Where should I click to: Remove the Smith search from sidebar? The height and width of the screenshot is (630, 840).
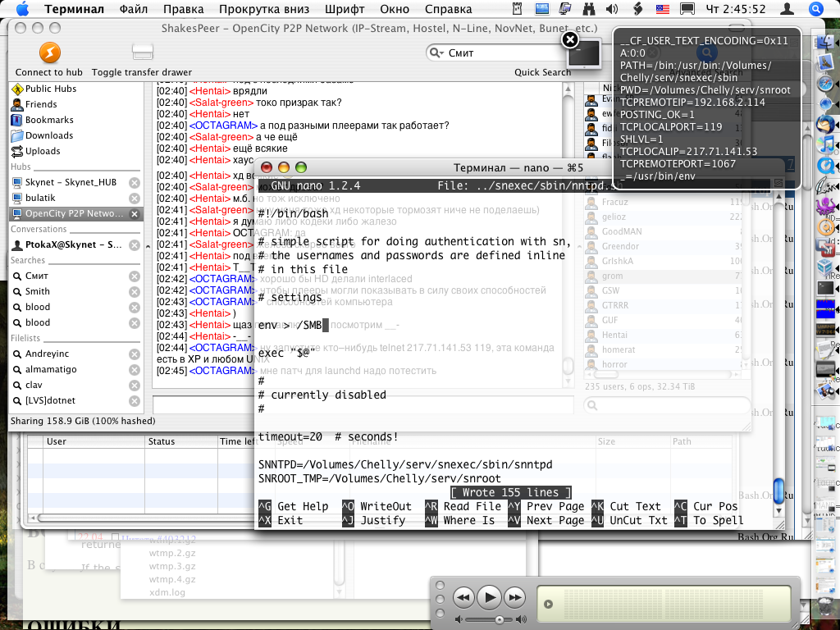[135, 291]
